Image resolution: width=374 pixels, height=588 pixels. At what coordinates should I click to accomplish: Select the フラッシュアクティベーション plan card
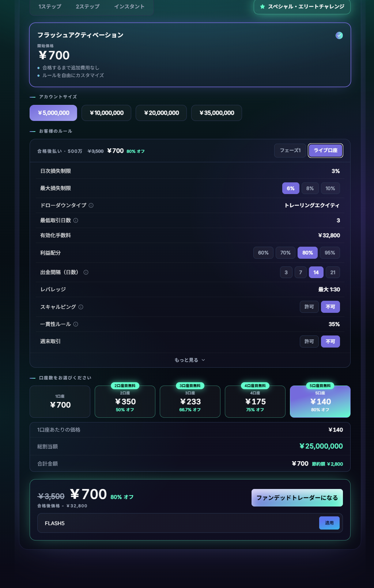pyautogui.click(x=190, y=55)
